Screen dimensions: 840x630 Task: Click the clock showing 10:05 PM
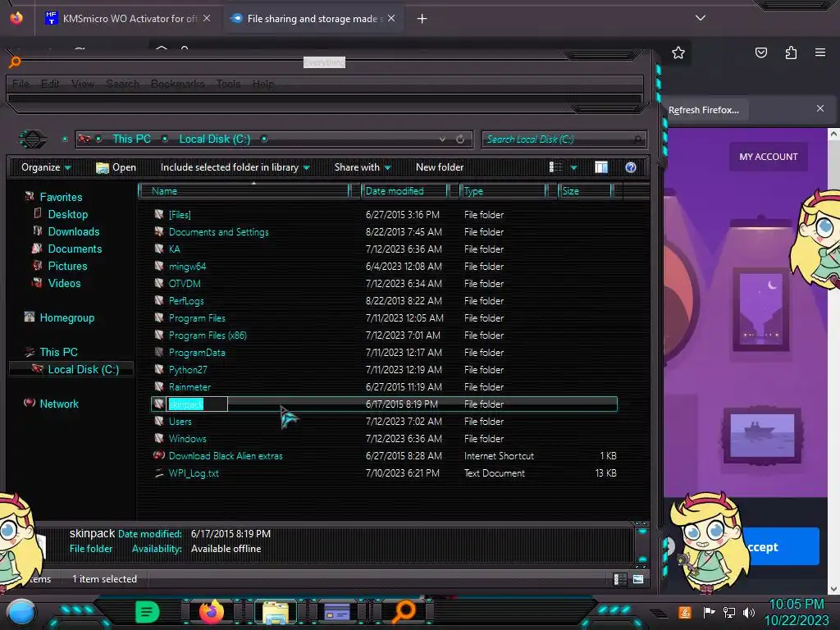pyautogui.click(x=796, y=605)
